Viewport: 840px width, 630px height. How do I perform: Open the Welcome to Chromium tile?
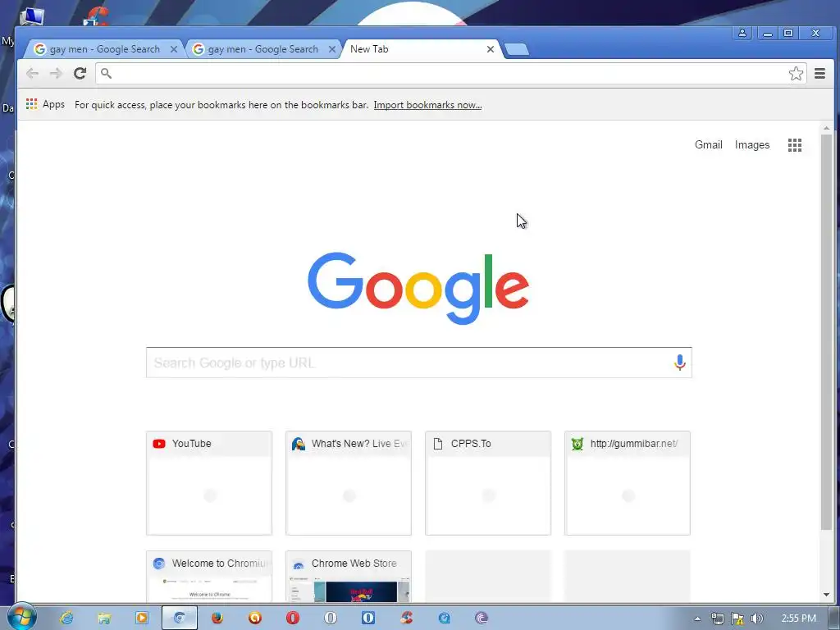[209, 577]
